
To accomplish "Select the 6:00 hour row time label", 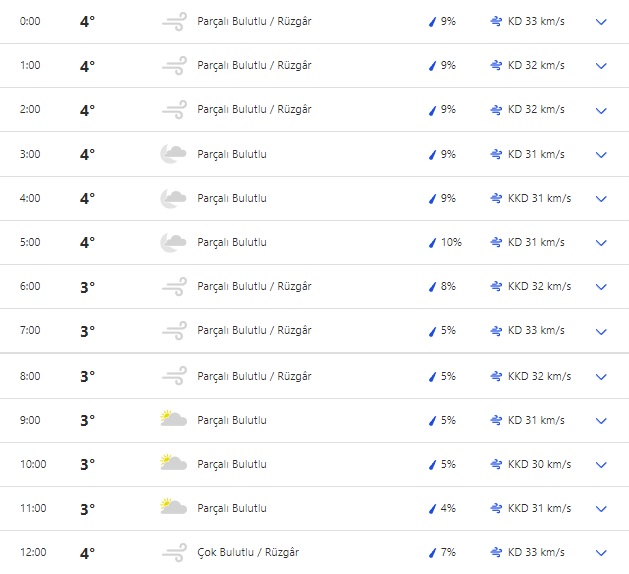I will pos(31,286).
